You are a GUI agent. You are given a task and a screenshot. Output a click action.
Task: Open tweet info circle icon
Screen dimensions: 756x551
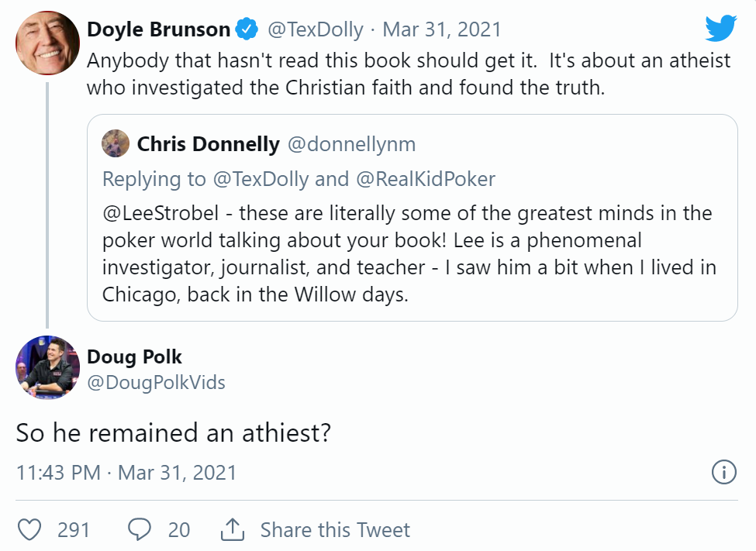723,472
